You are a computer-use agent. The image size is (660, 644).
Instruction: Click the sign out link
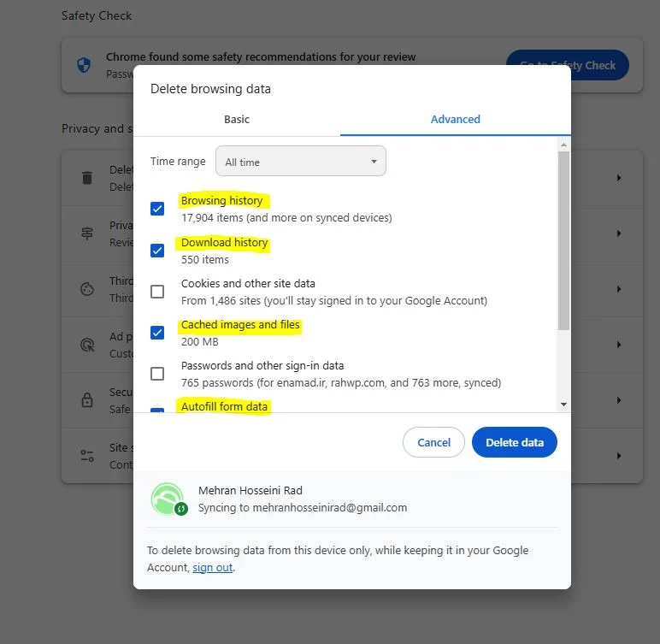click(x=212, y=568)
